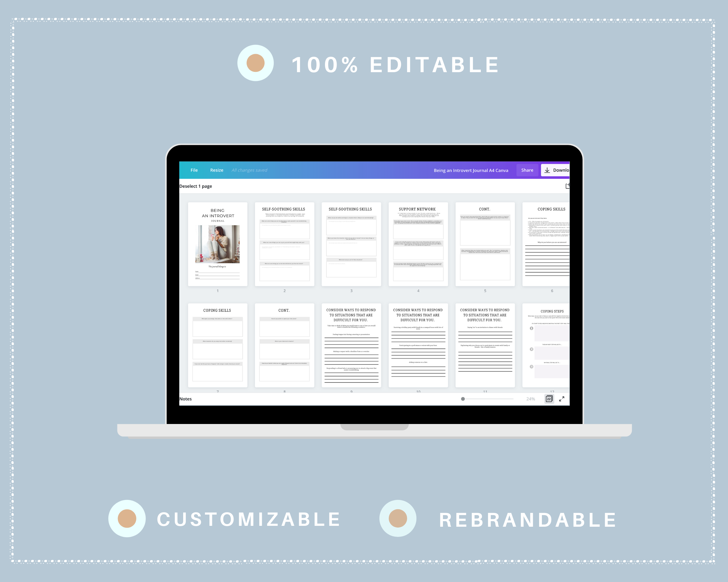
Task: Expand the page thumbnail scroll area
Action: [563, 398]
